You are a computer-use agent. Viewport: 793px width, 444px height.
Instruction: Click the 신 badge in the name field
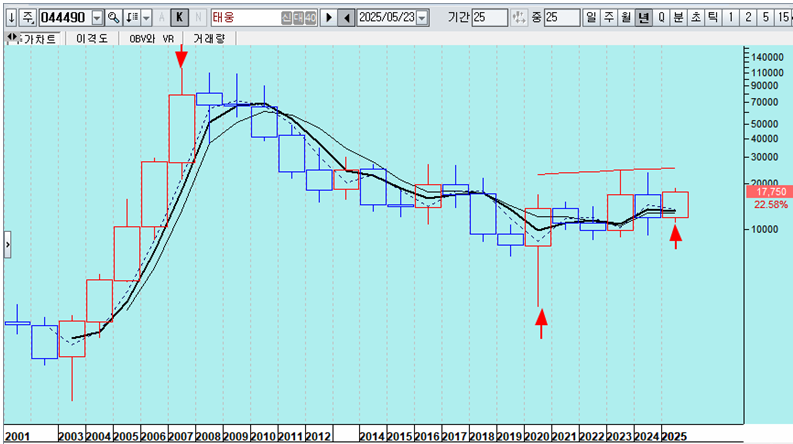[287, 18]
